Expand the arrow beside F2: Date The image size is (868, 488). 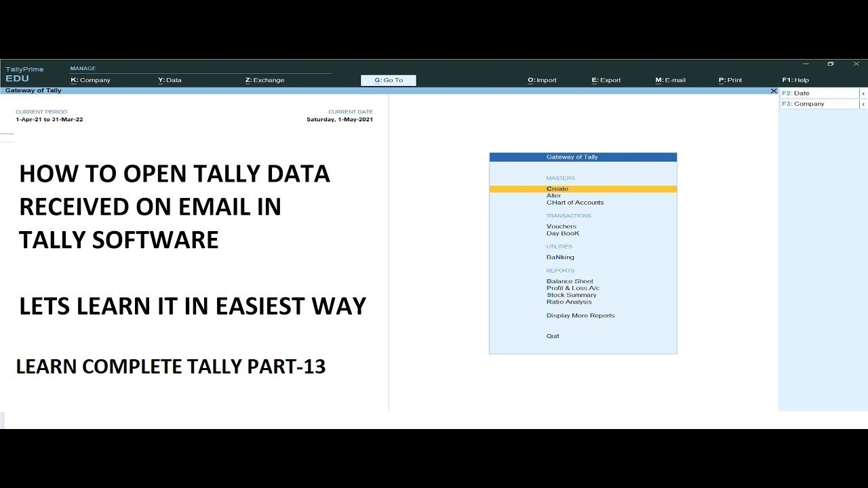click(x=863, y=94)
